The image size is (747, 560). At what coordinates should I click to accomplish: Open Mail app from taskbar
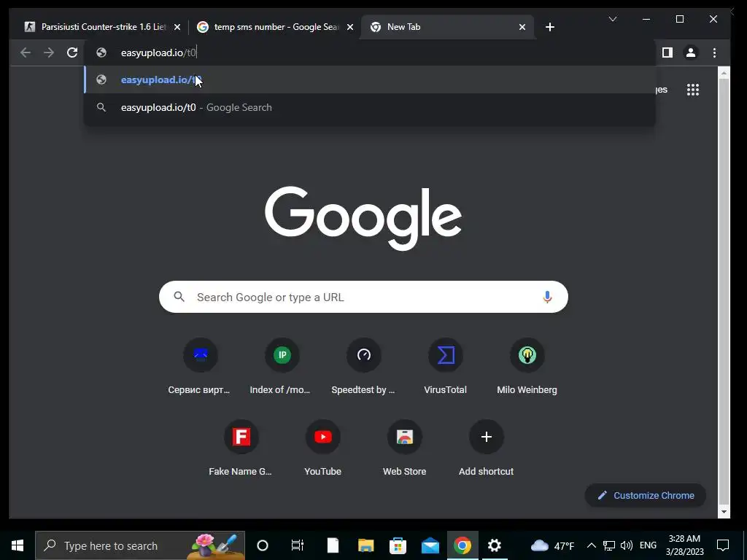[x=430, y=545]
